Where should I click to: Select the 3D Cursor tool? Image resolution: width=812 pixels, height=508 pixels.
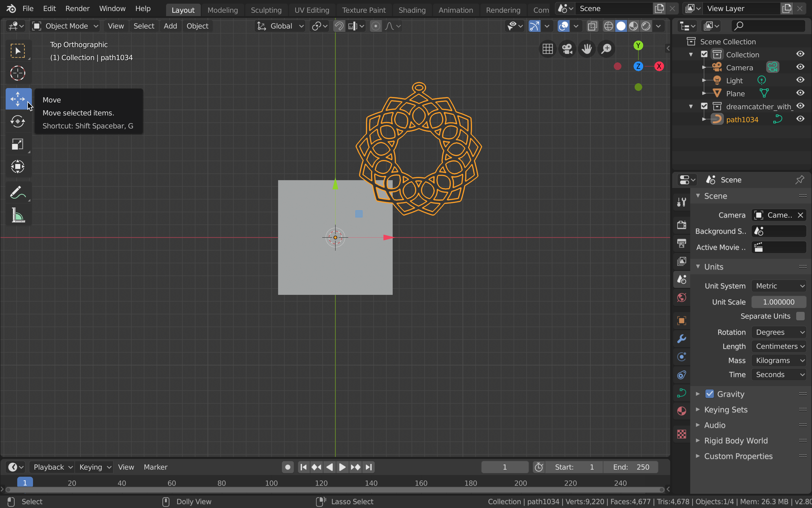(18, 73)
